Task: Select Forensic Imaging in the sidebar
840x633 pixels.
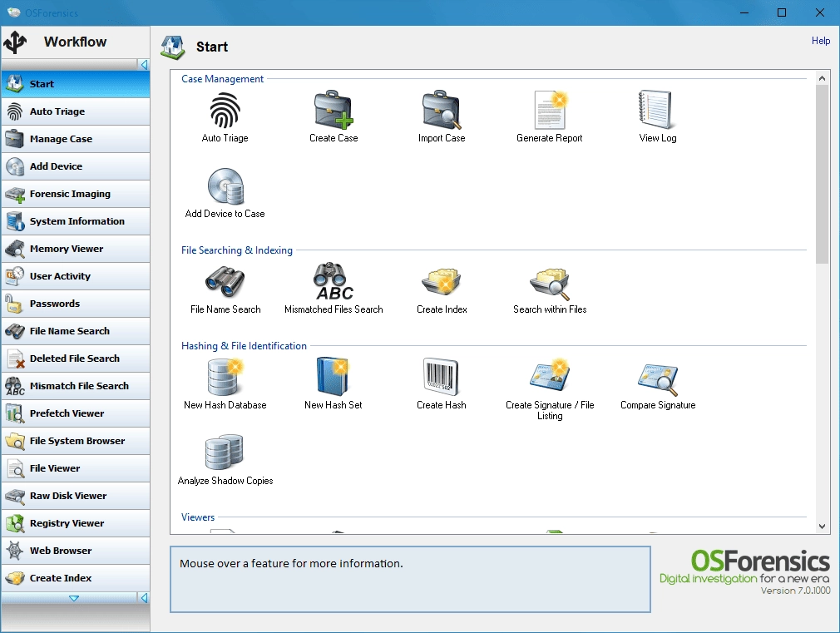Action: (x=76, y=194)
